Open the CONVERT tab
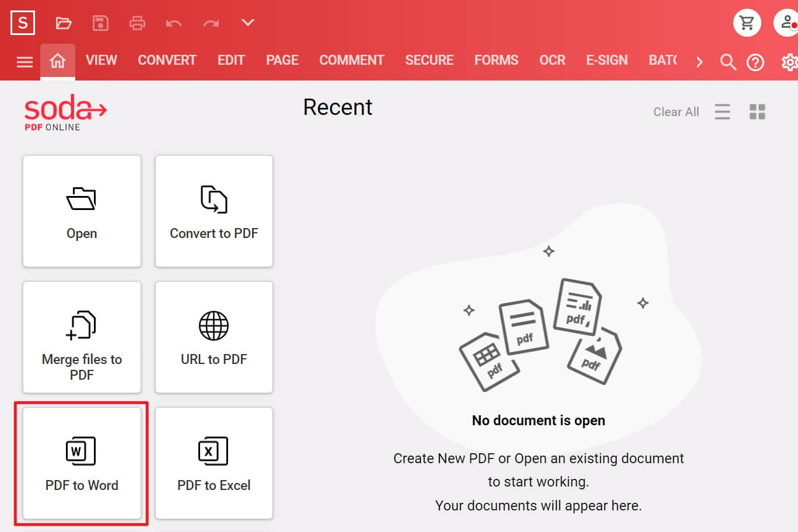 167,60
